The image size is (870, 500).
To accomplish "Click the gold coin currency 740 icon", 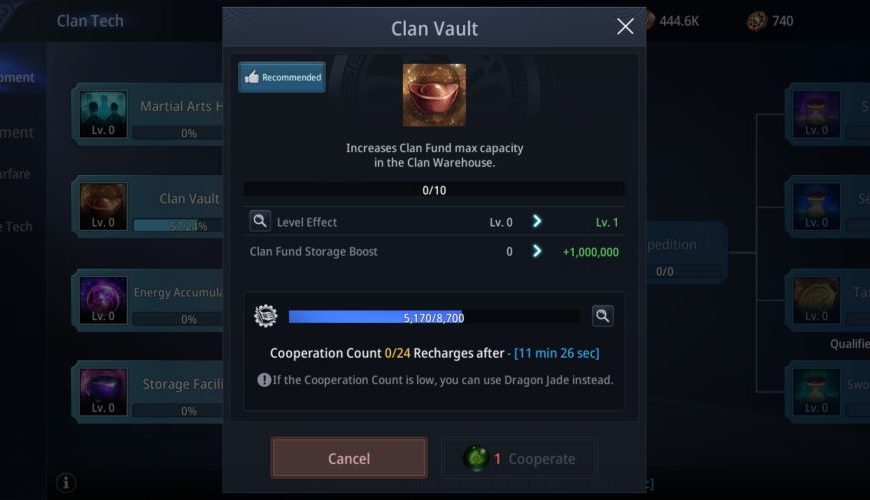I will [757, 21].
